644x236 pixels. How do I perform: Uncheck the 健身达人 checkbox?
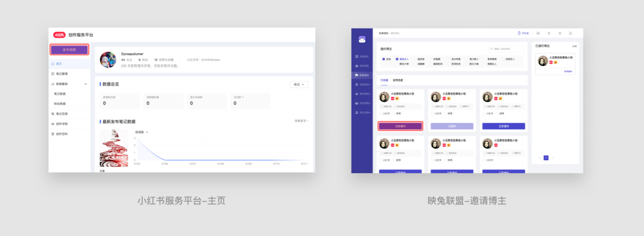397,59
